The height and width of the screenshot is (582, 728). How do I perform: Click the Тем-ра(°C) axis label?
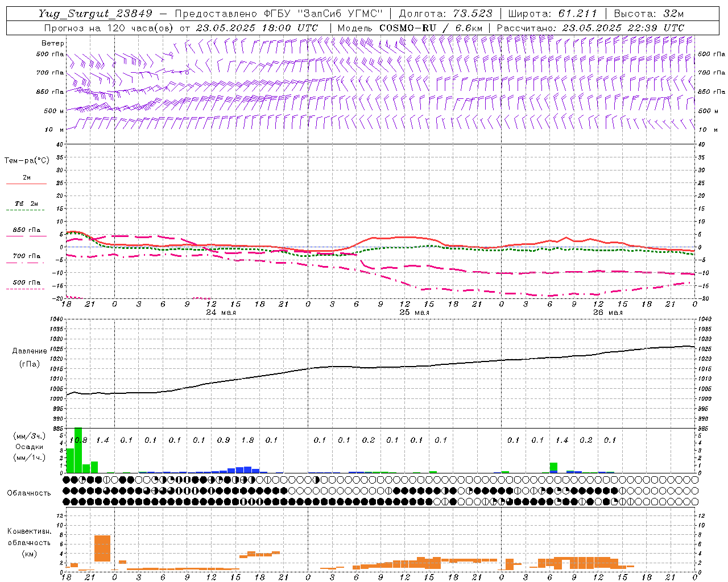pos(27,161)
